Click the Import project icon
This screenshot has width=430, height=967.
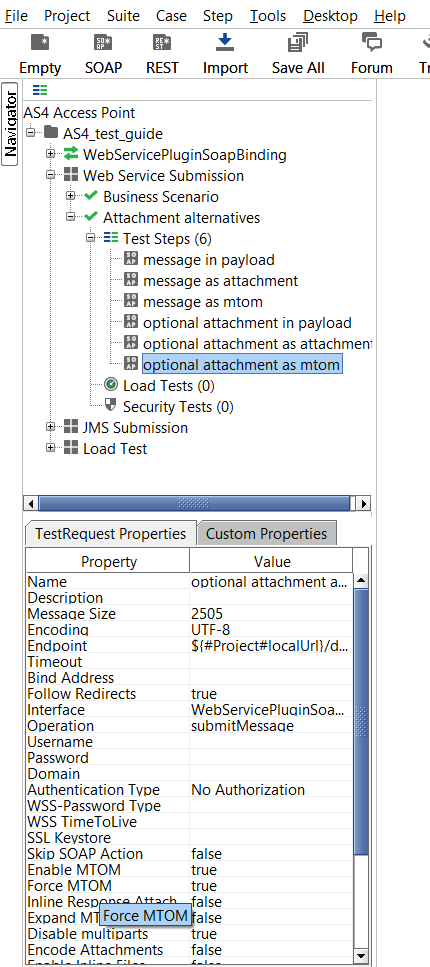pyautogui.click(x=225, y=43)
